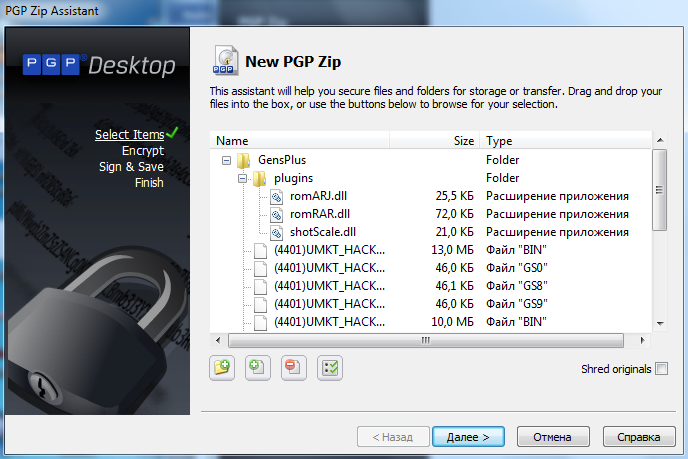
Task: Select the GensPlus folder row
Action: (430, 160)
